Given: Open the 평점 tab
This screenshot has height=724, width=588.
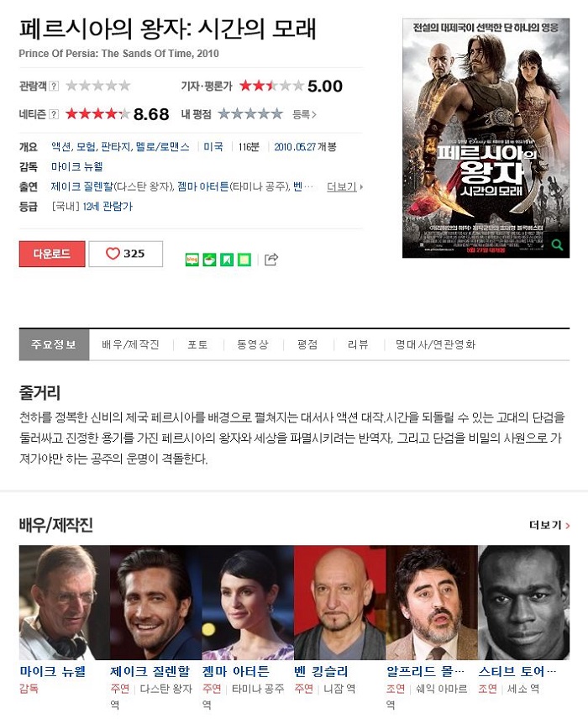Looking at the screenshot, I should tap(307, 344).
